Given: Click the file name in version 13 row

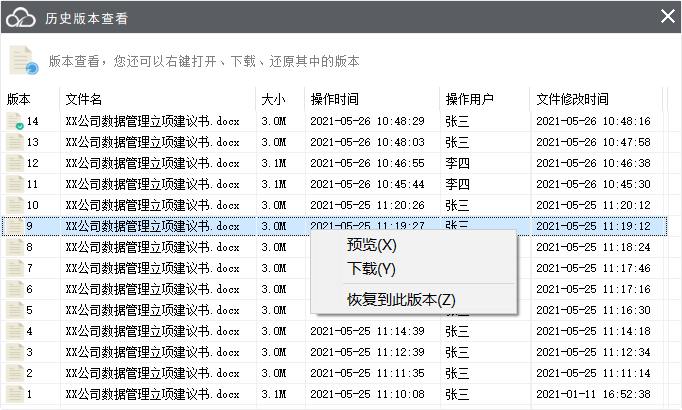Looking at the screenshot, I should [x=152, y=142].
